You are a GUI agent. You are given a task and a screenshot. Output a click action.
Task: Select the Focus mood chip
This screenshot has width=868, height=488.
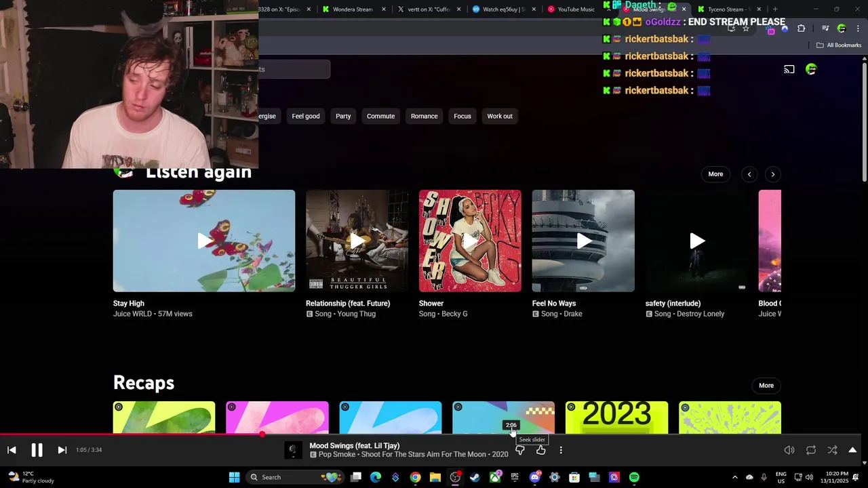click(x=462, y=116)
